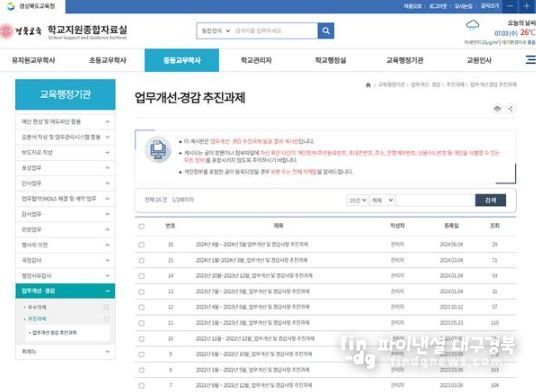Select 업무개선·경감 추진과제 sidebar leaf item

pos(54,333)
